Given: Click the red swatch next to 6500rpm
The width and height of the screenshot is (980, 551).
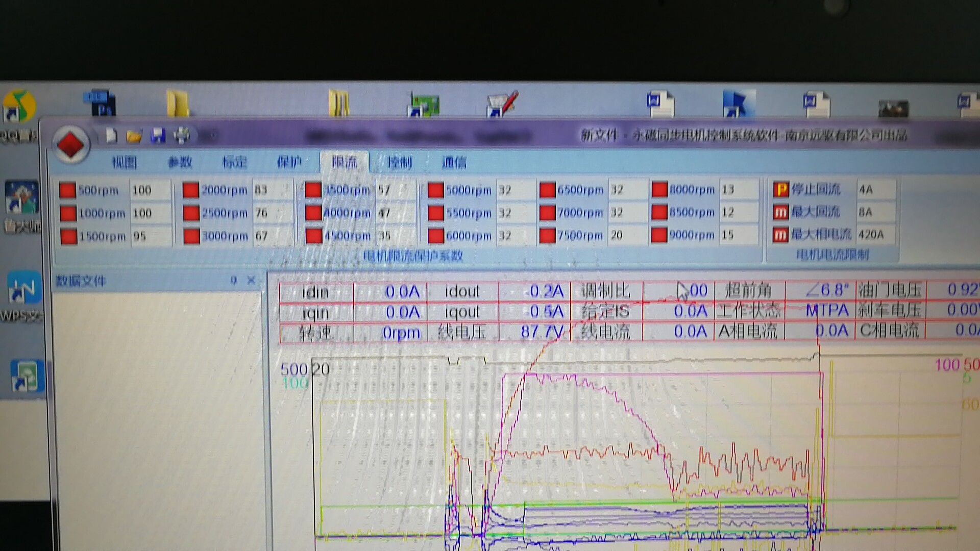Looking at the screenshot, I should pyautogui.click(x=547, y=190).
